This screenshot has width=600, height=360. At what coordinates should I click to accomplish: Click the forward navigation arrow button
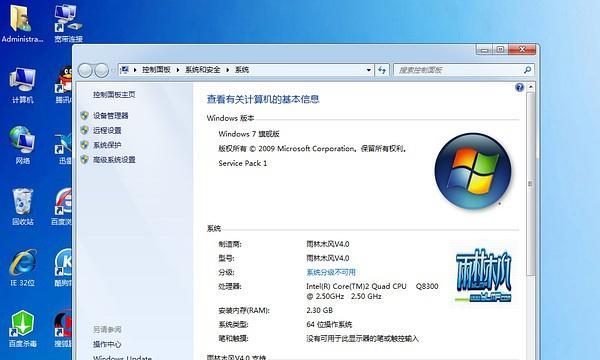pyautogui.click(x=101, y=70)
